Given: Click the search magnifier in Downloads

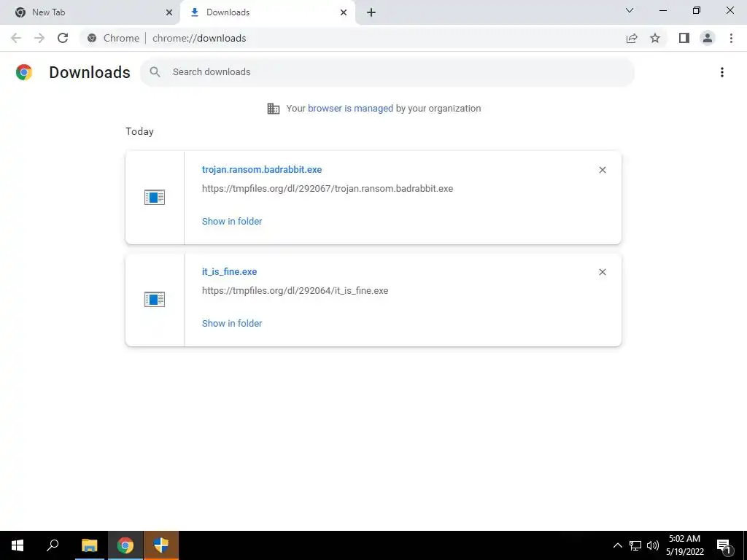Looking at the screenshot, I should coord(155,72).
